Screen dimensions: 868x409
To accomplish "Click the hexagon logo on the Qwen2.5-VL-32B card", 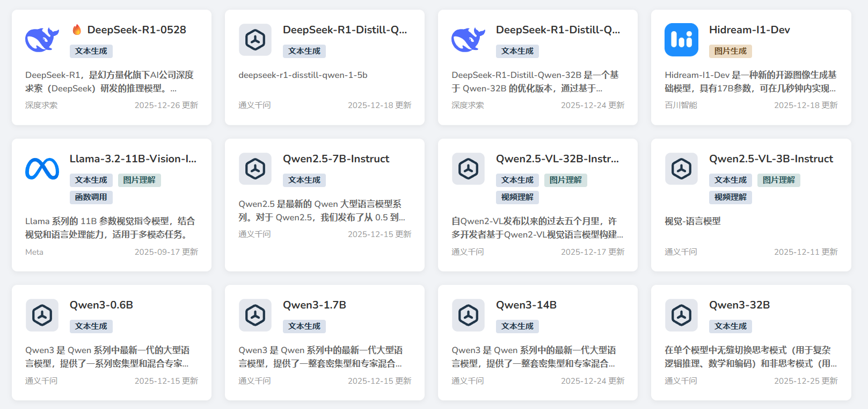I will [x=469, y=169].
